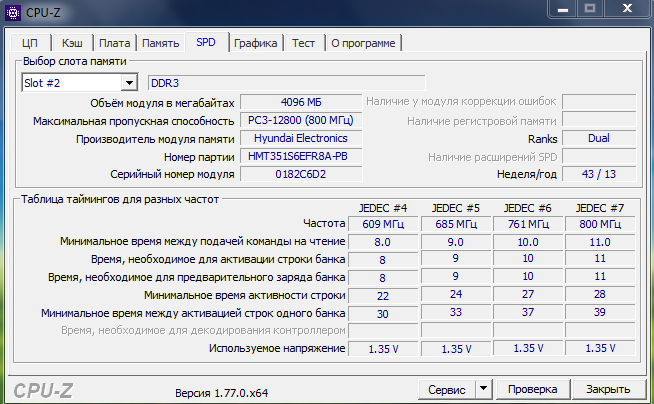The image size is (654, 404).
Task: Click the SPD tab
Action: 206,42
